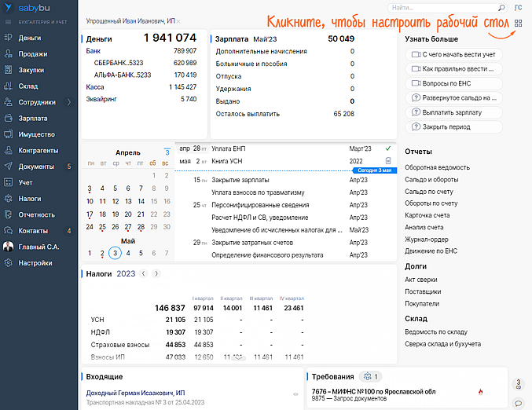Go to previous year in Налоги
The image size is (532, 410).
coord(143,273)
